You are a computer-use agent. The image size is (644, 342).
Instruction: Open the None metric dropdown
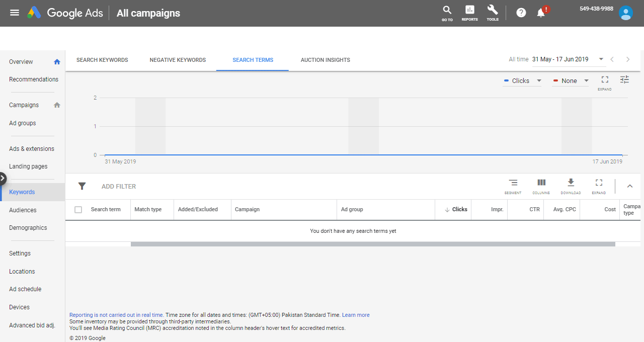point(571,80)
